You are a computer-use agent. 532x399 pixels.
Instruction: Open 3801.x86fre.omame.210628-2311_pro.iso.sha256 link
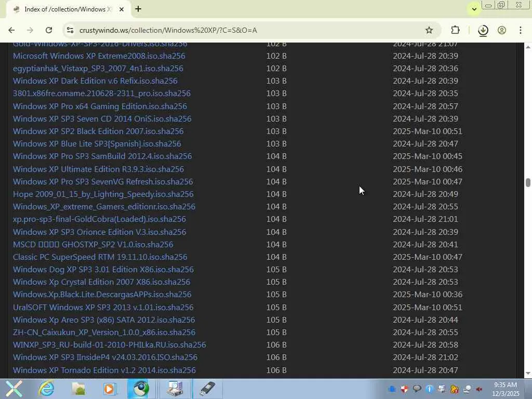point(102,94)
